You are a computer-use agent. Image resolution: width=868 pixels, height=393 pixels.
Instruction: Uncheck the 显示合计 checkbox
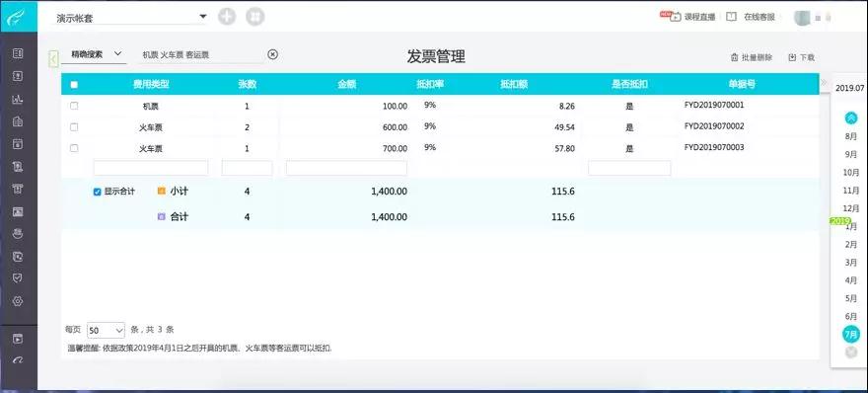(98, 192)
